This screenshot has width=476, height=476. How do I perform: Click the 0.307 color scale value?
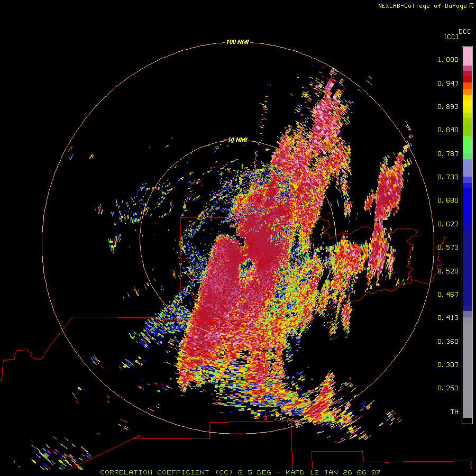pyautogui.click(x=448, y=365)
